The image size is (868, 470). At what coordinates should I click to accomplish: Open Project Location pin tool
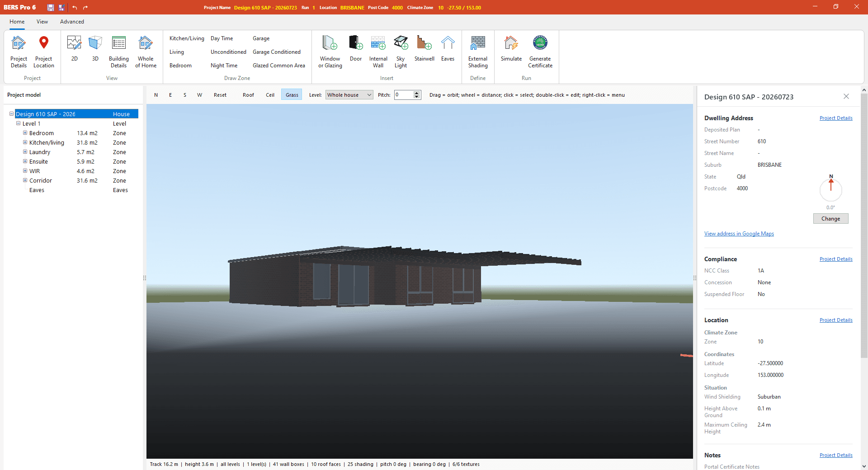(x=43, y=52)
